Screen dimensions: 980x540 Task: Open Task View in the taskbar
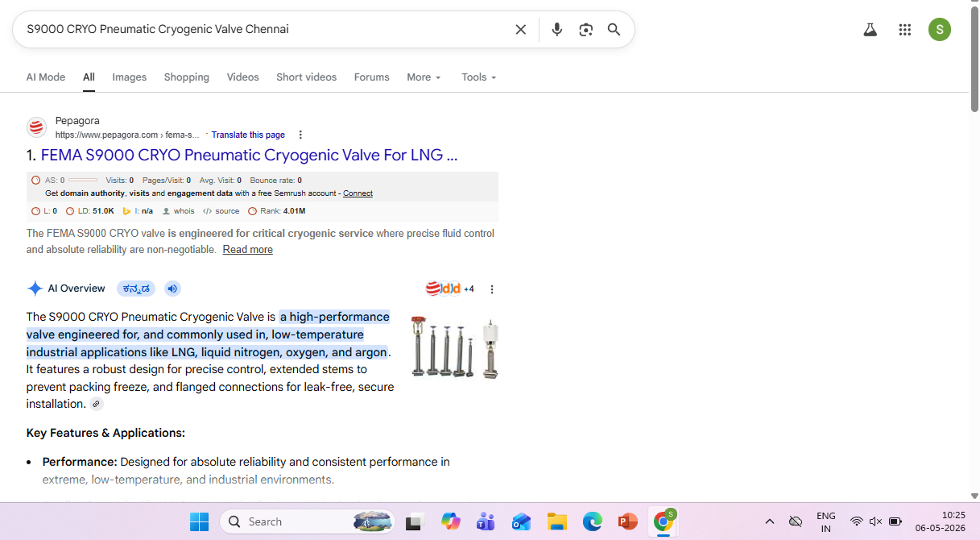[x=414, y=521]
